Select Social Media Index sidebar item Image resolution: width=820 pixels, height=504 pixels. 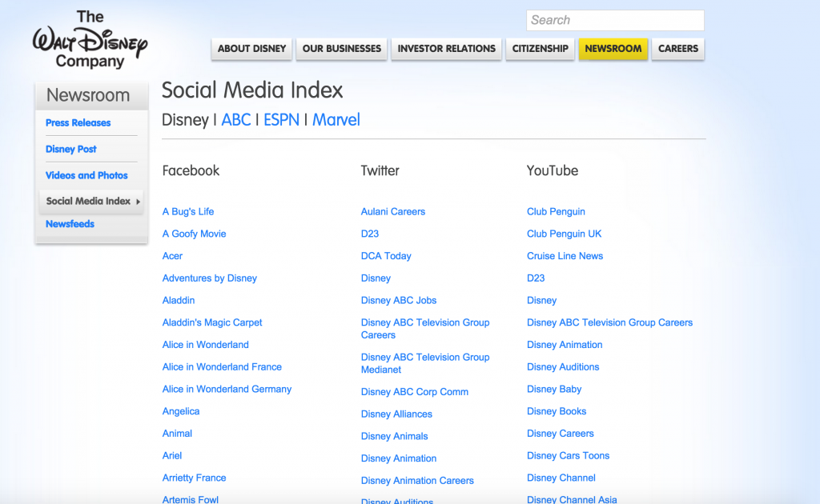[91, 201]
